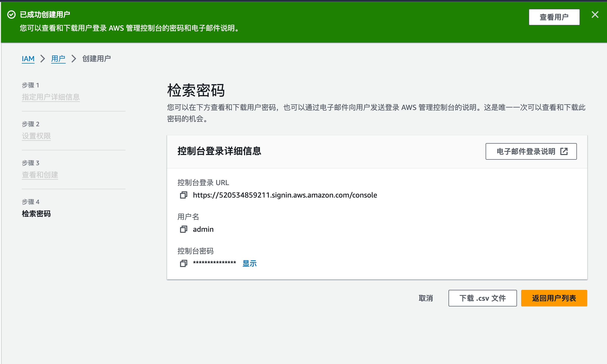Click the masked password asterisks

pos(214,263)
